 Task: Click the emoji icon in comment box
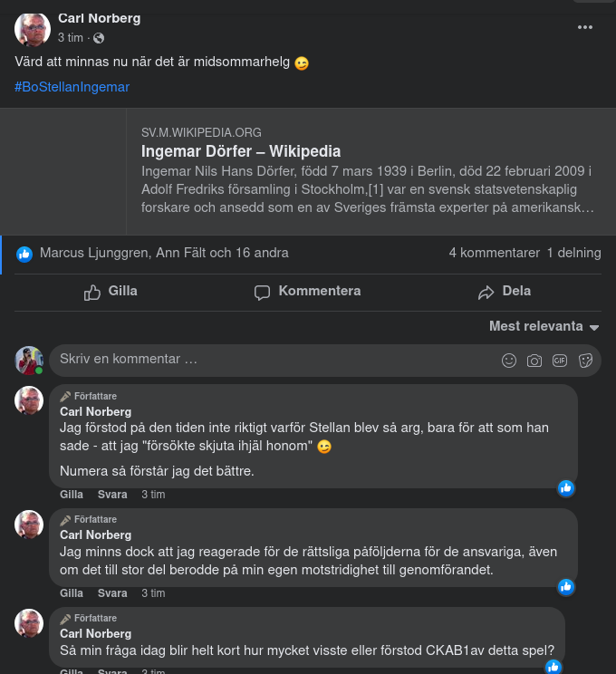pyautogui.click(x=509, y=361)
